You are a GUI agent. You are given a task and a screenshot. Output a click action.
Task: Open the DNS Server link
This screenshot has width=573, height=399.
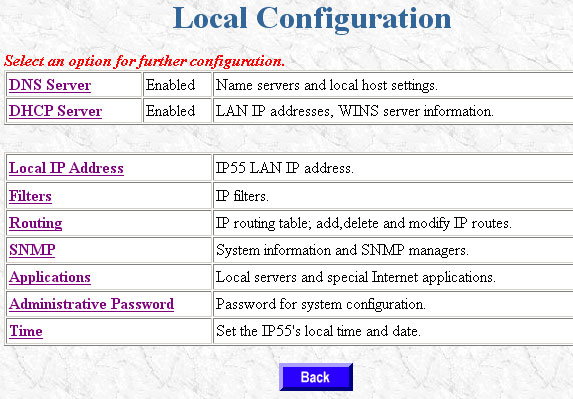pyautogui.click(x=50, y=85)
